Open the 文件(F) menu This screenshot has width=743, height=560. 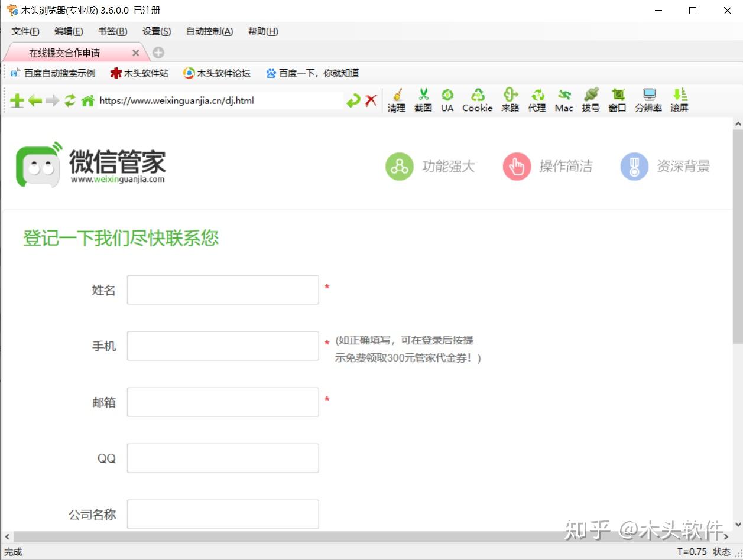[x=25, y=31]
